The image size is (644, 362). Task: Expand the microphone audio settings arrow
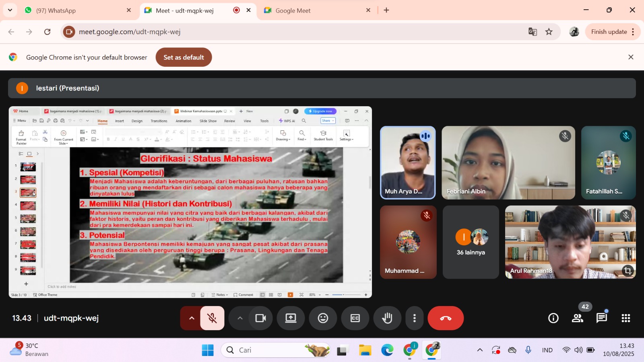click(192, 318)
